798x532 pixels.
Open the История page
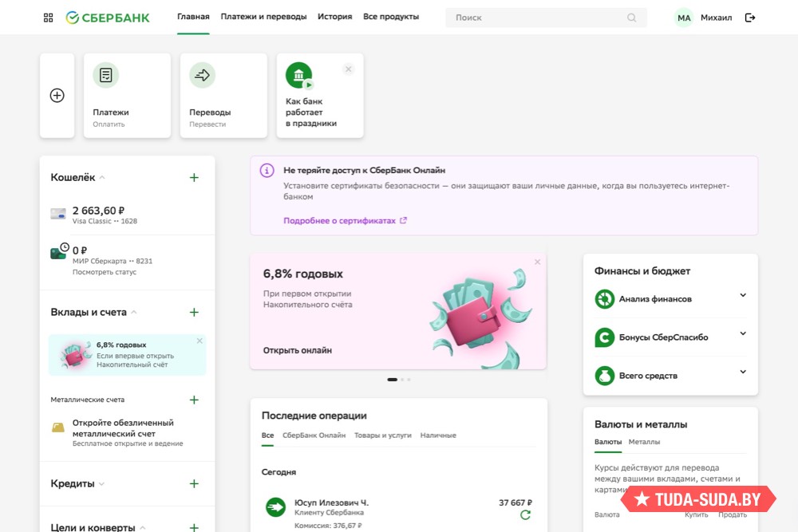click(335, 17)
